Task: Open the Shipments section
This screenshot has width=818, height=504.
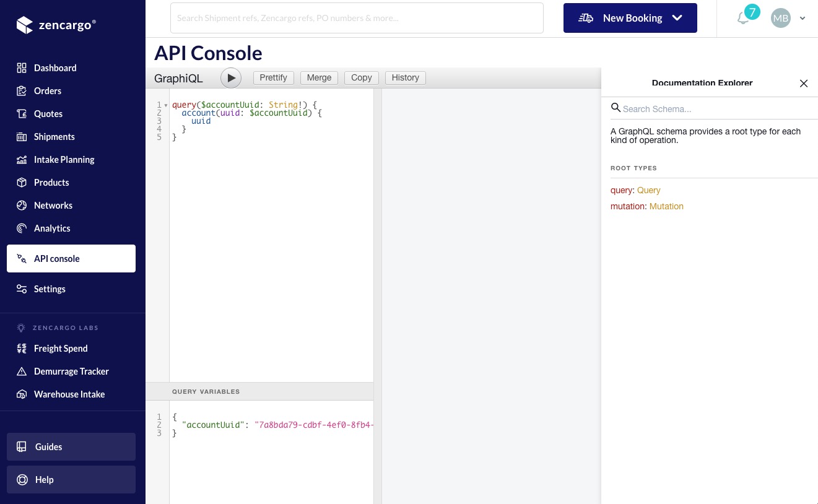Action: pyautogui.click(x=54, y=136)
